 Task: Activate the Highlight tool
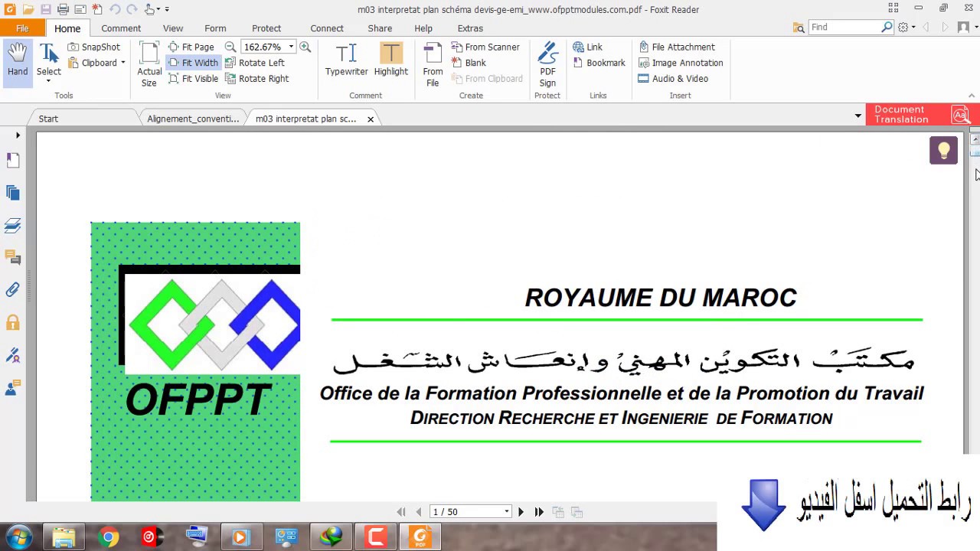390,60
